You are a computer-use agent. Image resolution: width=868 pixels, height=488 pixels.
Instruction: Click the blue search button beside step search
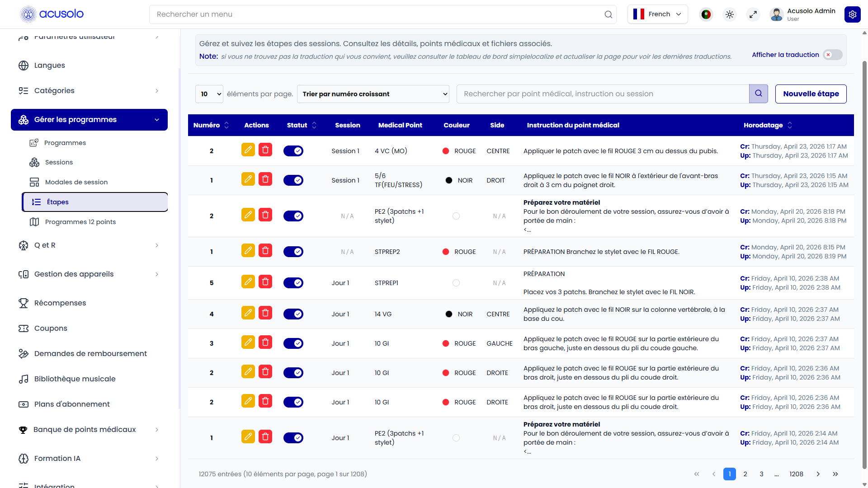coord(758,94)
